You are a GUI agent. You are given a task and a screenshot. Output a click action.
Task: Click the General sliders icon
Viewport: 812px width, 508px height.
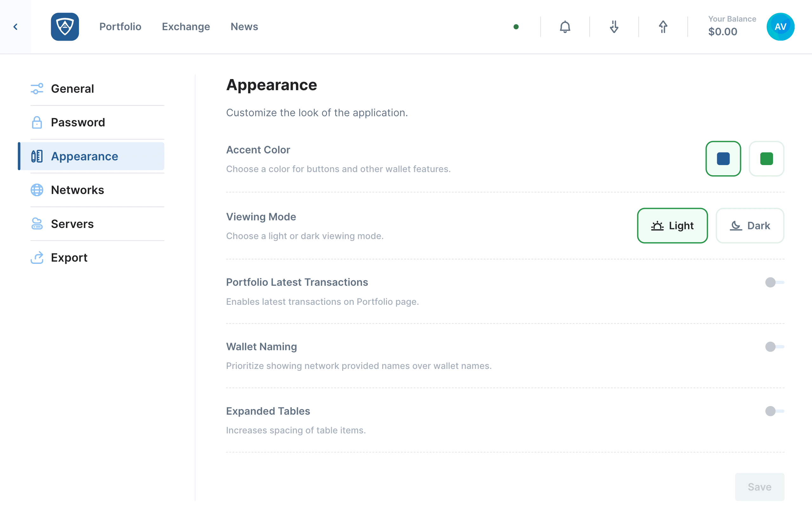click(37, 89)
